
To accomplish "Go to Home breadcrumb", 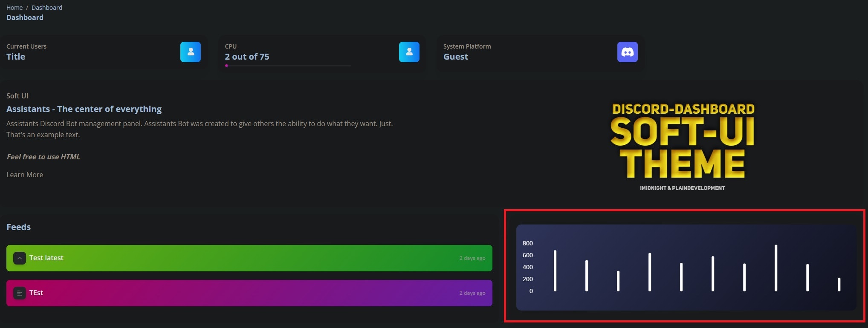I will (14, 8).
